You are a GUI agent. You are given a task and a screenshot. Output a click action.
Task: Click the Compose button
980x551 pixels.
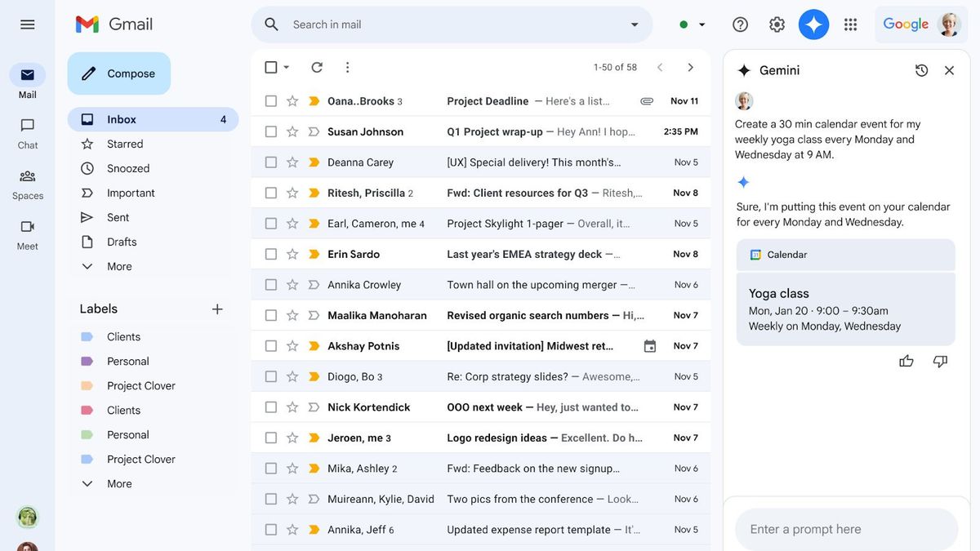[119, 73]
